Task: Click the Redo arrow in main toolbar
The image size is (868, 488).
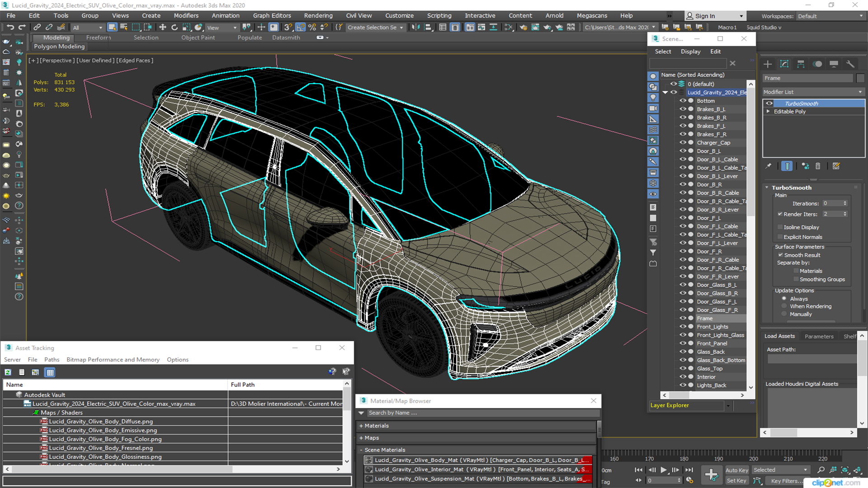Action: point(21,28)
